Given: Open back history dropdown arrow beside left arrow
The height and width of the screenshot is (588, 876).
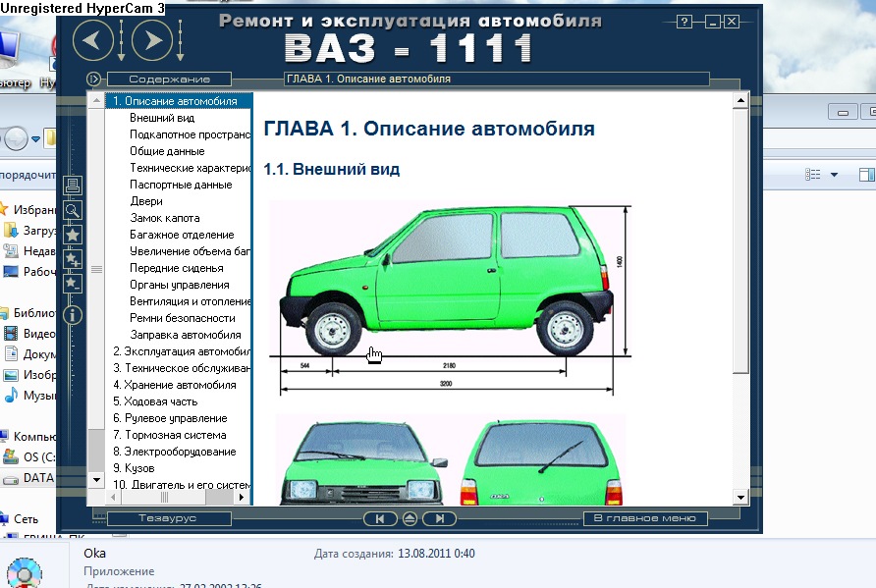Looking at the screenshot, I should (x=121, y=40).
